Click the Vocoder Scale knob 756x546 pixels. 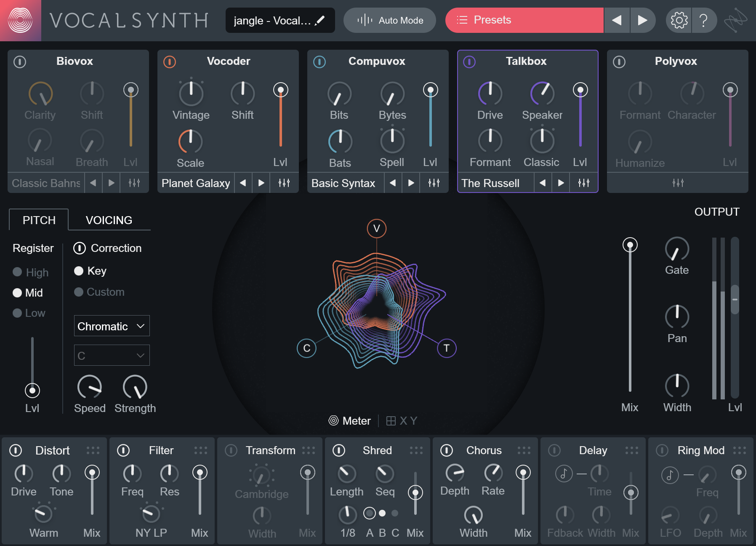tap(191, 141)
